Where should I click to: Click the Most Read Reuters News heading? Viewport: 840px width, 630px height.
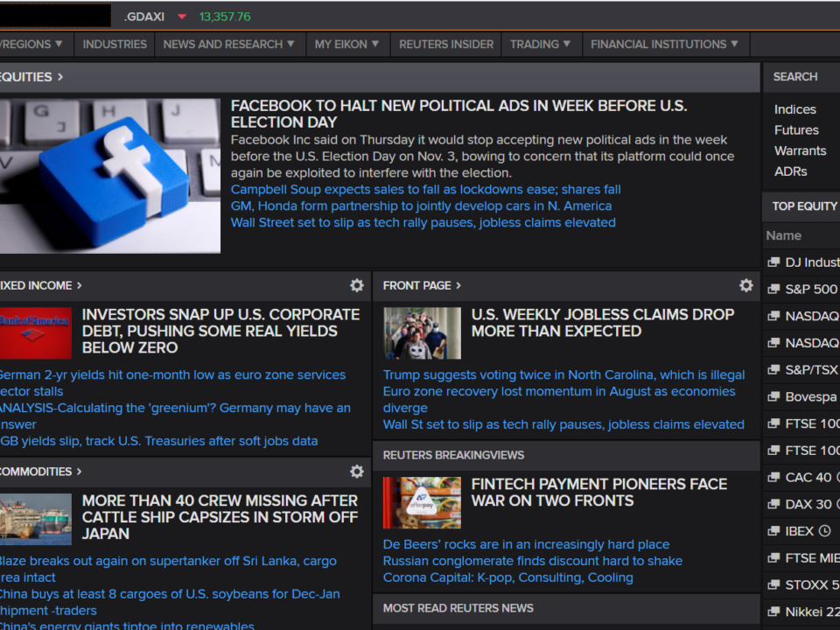(458, 608)
